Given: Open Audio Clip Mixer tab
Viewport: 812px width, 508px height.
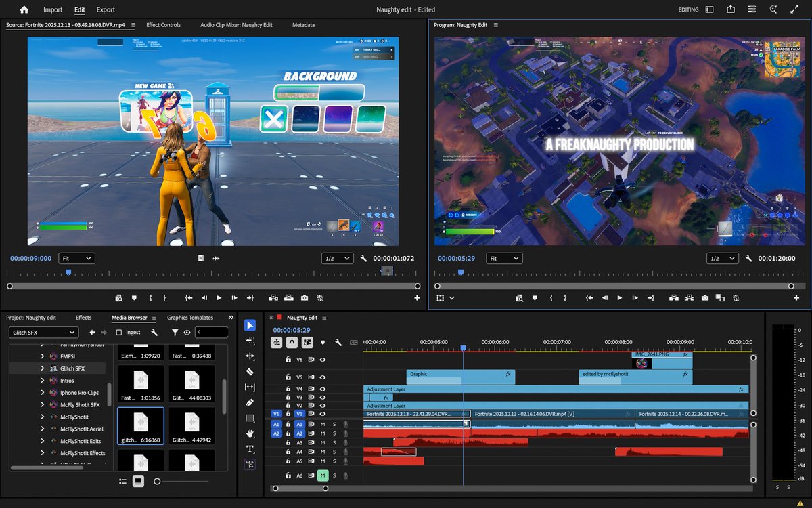Looking at the screenshot, I should 236,25.
